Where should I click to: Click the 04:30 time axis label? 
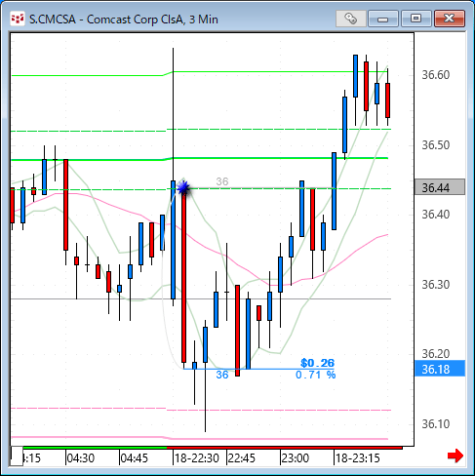[80, 458]
